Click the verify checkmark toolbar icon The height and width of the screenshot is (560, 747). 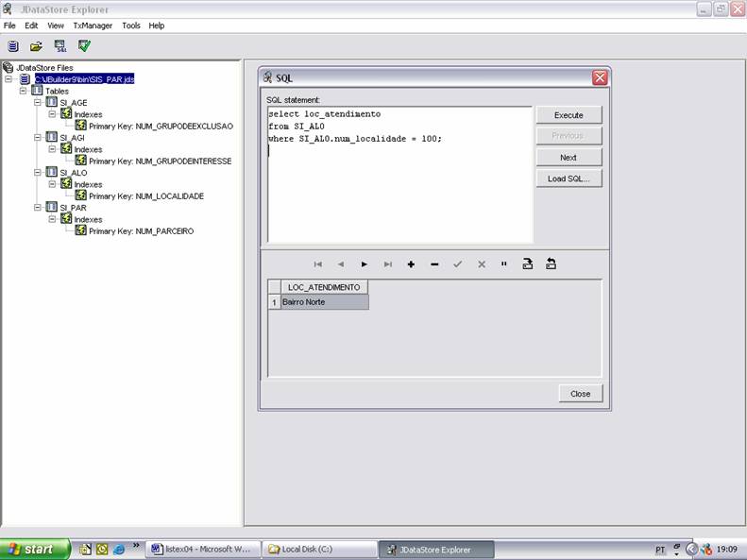[x=84, y=45]
